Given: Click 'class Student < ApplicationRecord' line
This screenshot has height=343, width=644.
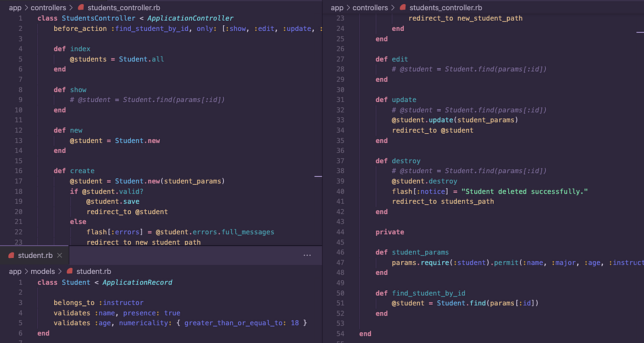Looking at the screenshot, I should tap(105, 282).
